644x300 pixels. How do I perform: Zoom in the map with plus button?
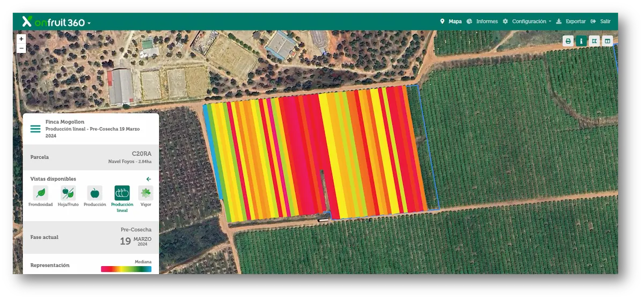click(21, 39)
